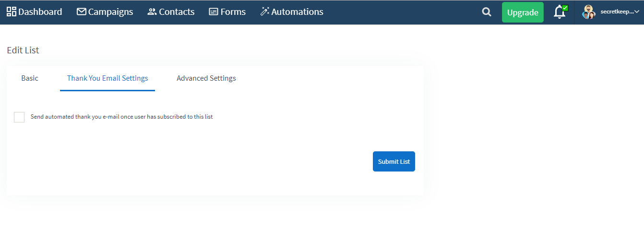This screenshot has width=644, height=233.
Task: Click the envelope icon beside Campaigns
Action: coord(82,12)
